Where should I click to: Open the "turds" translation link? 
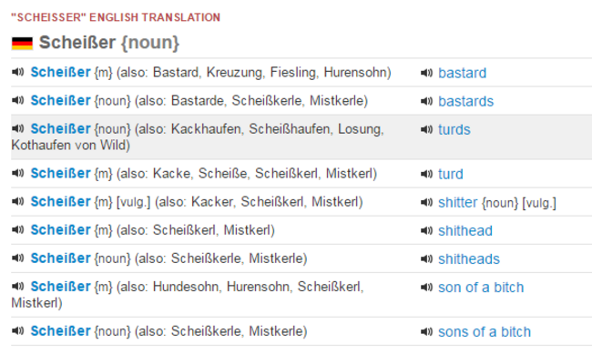pyautogui.click(x=454, y=129)
